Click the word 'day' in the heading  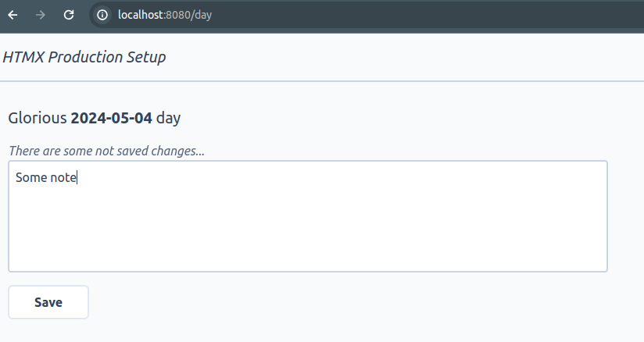click(x=168, y=118)
